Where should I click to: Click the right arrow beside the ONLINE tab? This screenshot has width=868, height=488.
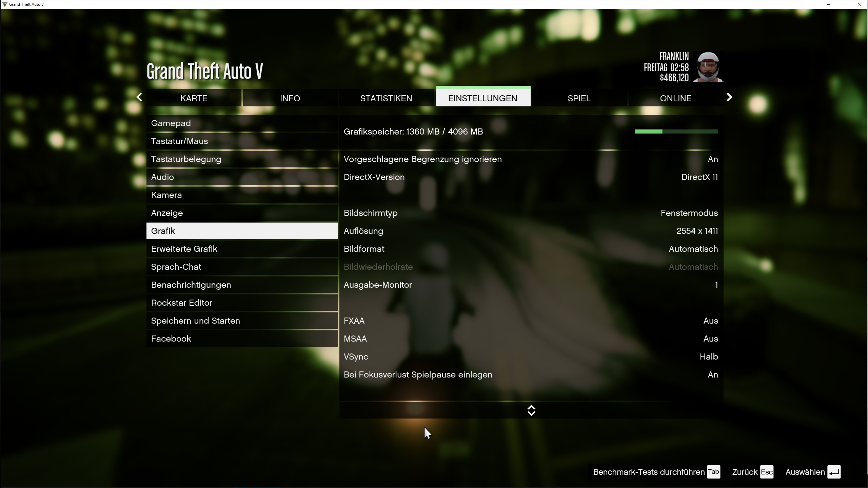click(x=730, y=98)
